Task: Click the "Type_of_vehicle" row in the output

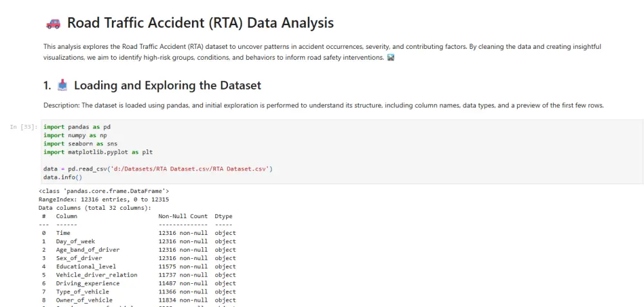Action: point(84,292)
